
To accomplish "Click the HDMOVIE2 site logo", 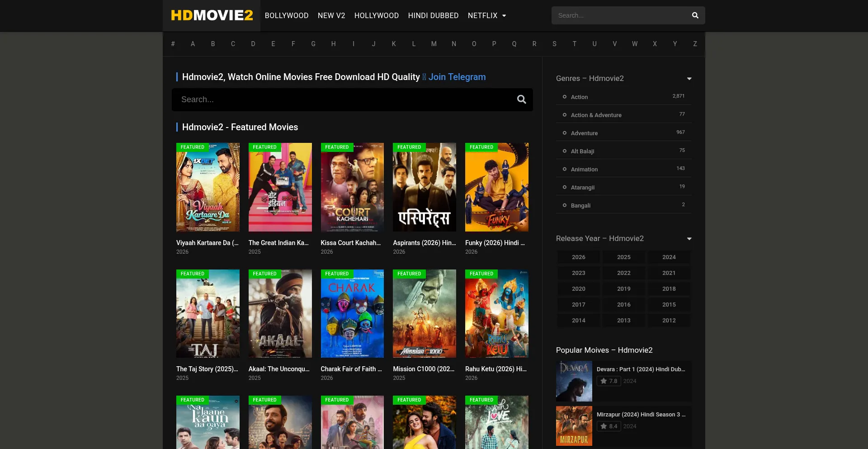I will point(212,15).
